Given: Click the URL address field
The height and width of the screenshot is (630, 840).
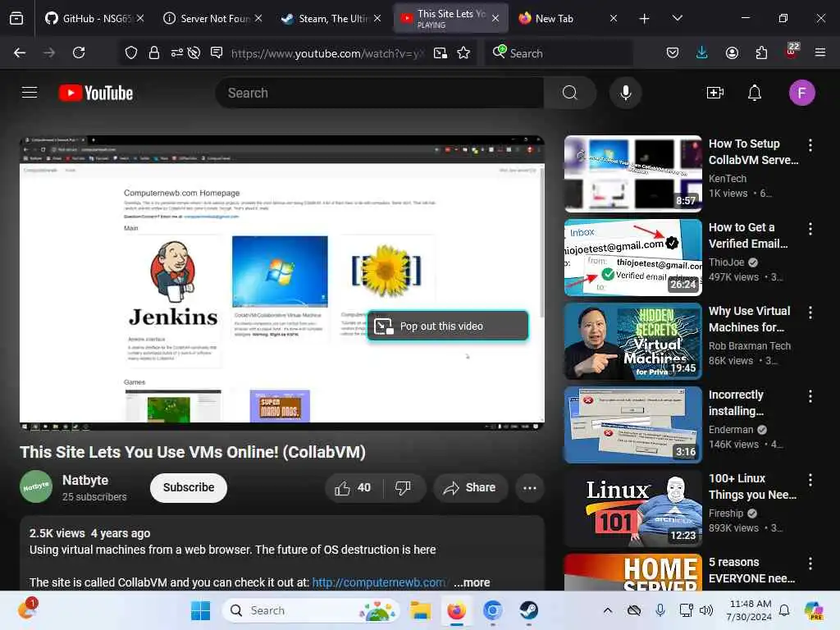Looking at the screenshot, I should pos(326,53).
